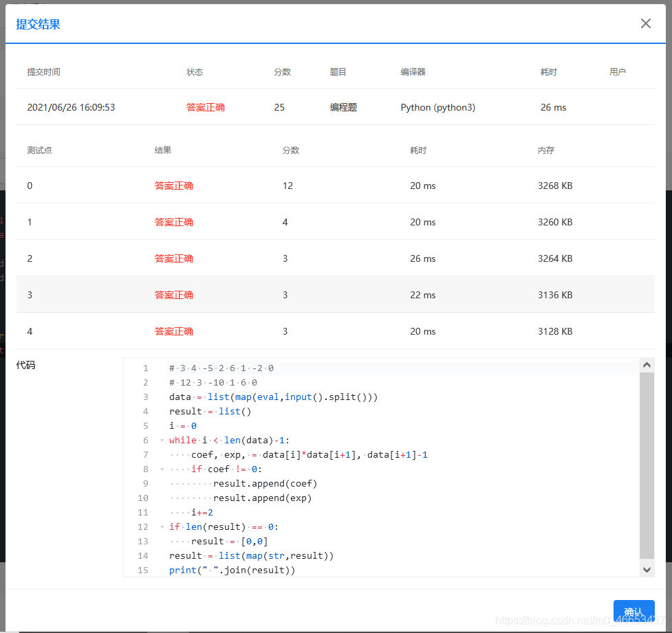Viewport: 672px width, 633px height.
Task: Click the overall time 26 ms in the summary row
Action: 553,107
